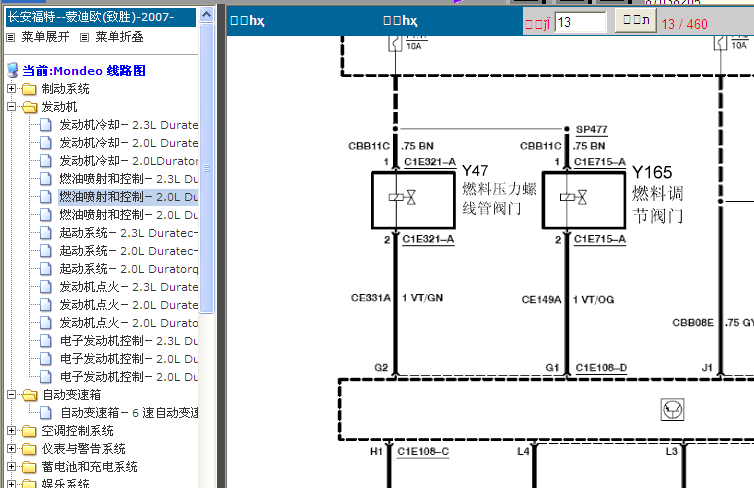Expand the 空调控制系统 tree node
Viewport: 754px width, 488px height.
12,431
